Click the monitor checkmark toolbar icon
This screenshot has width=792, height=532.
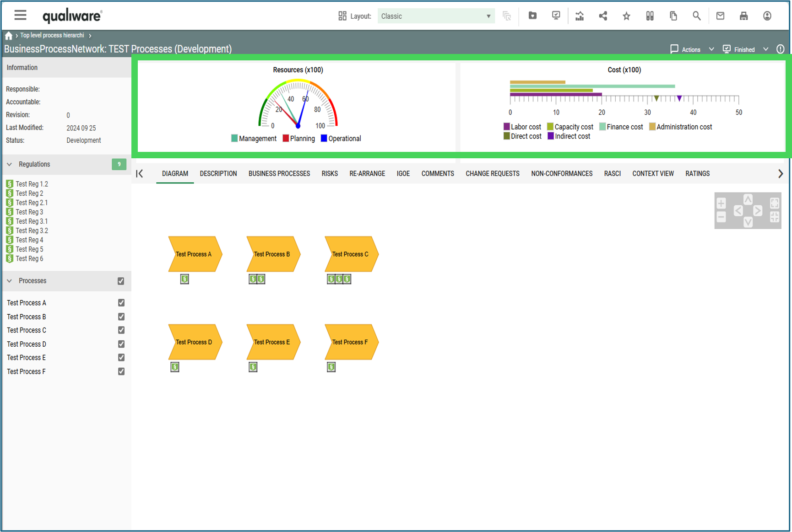tap(556, 16)
